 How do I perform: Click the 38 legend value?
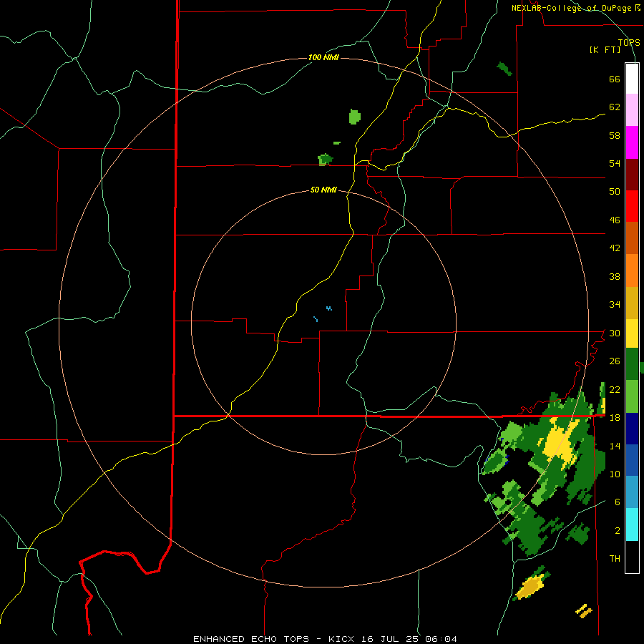tap(615, 276)
